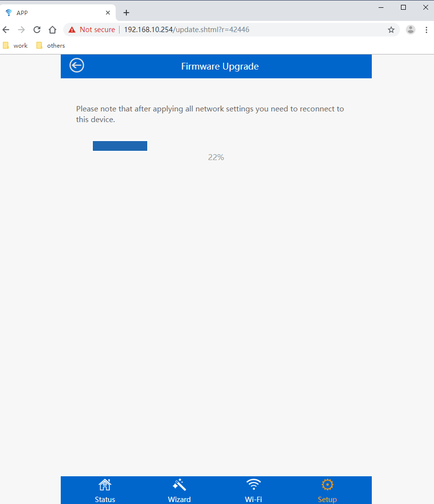Click the Firmware Upgrade page title
Screen dimensions: 434x504
[x=220, y=66]
